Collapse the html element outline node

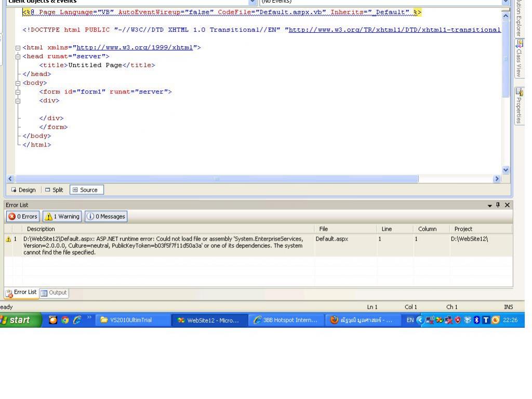coord(18,48)
